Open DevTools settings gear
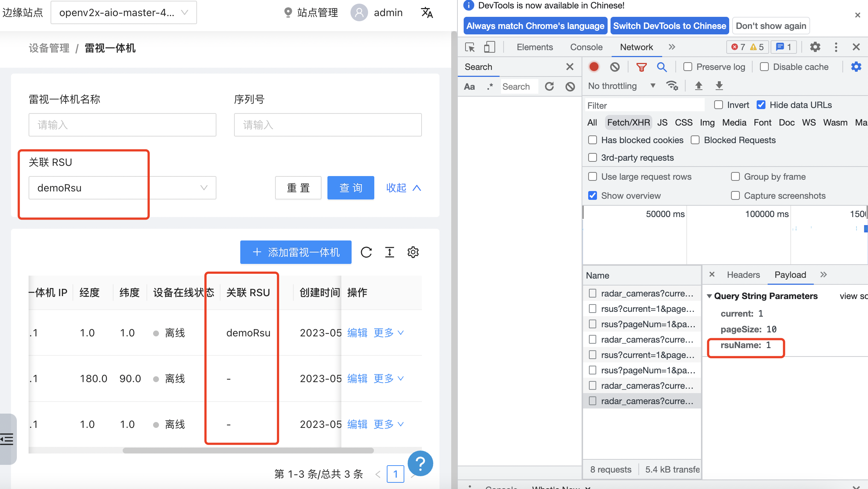868x489 pixels. point(815,47)
